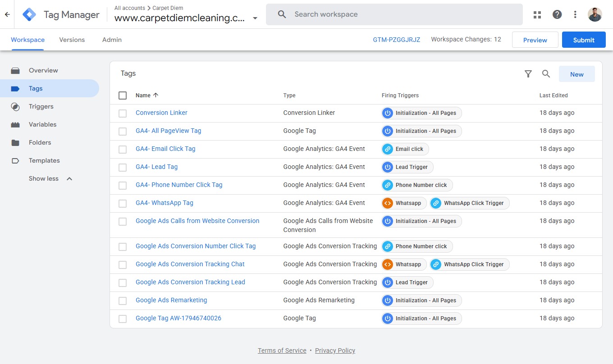The image size is (613, 364).
Task: Click the Email click trigger chip
Action: 405,149
